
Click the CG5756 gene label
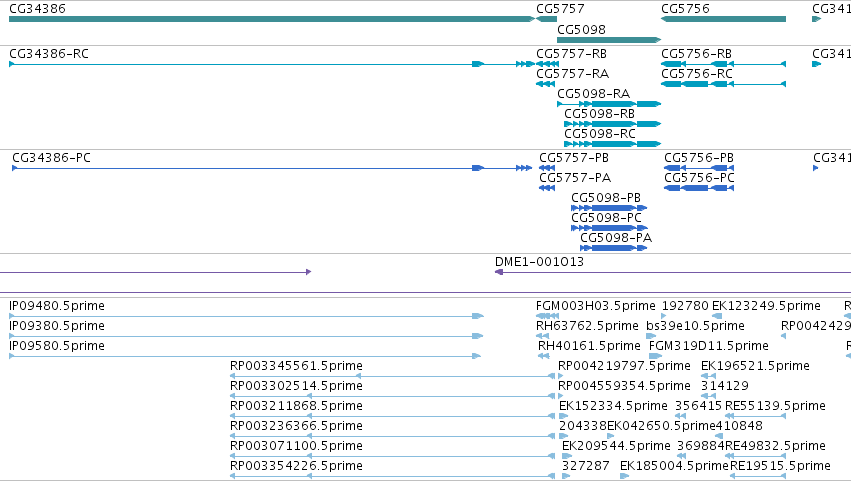click(x=685, y=9)
